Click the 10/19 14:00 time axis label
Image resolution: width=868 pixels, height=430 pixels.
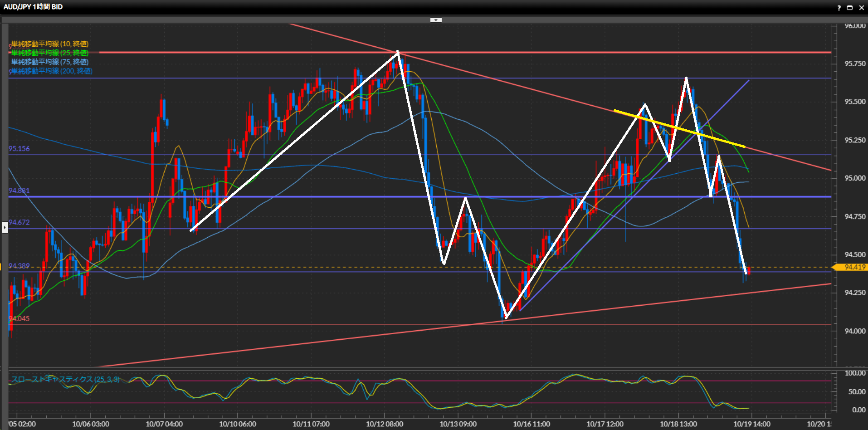[751, 424]
